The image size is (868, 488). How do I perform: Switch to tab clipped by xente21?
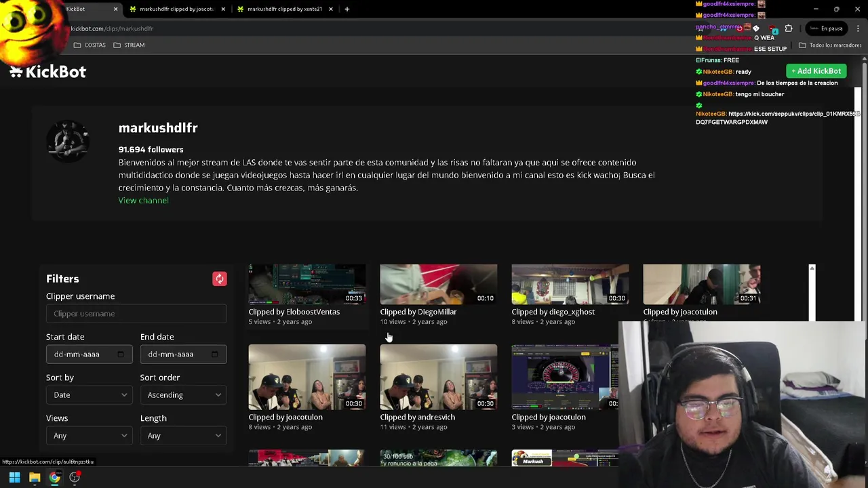[x=284, y=9]
